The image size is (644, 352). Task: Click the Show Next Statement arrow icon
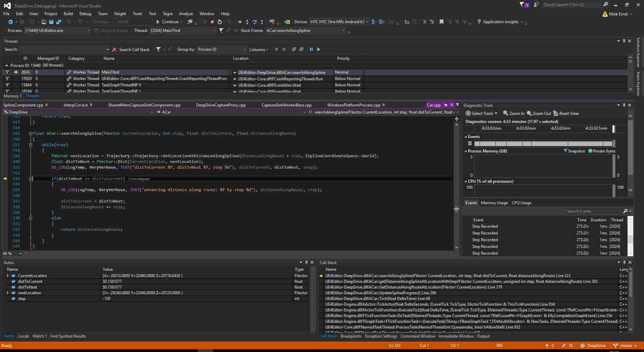(x=239, y=22)
